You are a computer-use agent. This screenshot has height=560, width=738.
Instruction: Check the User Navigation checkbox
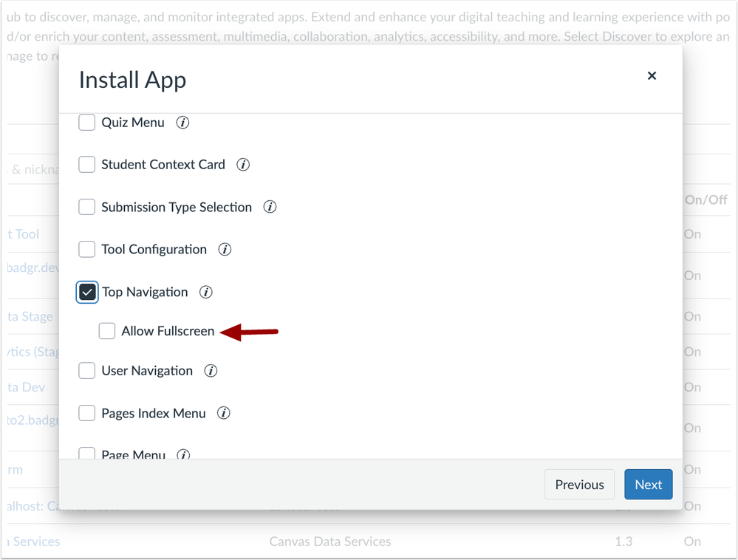(x=87, y=371)
